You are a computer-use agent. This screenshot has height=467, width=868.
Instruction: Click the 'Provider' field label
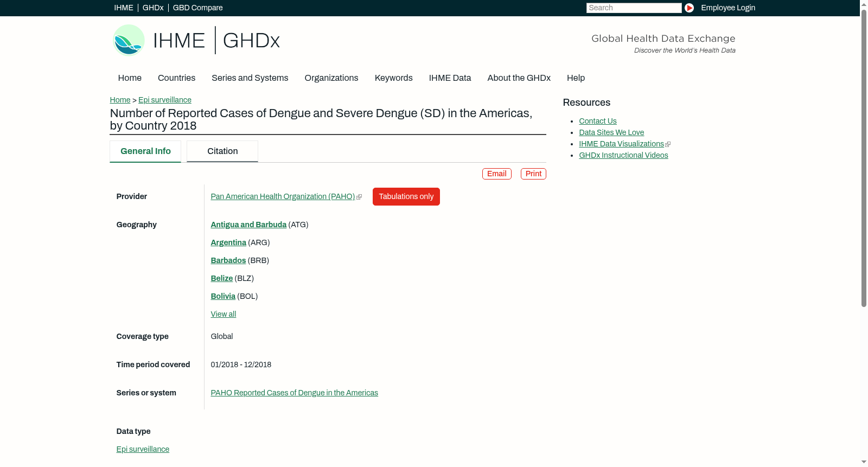tap(132, 196)
